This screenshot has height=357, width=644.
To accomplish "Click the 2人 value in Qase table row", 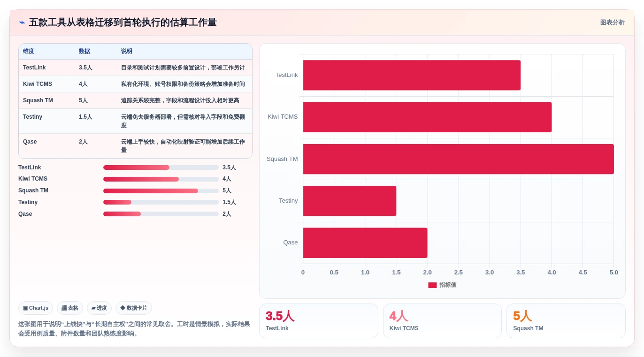I will [x=83, y=142].
